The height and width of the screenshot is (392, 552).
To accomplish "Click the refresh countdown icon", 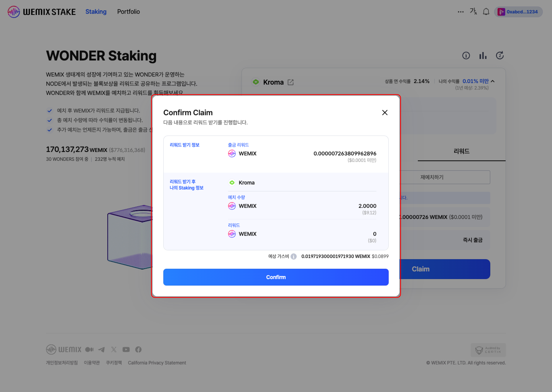I will (x=499, y=56).
